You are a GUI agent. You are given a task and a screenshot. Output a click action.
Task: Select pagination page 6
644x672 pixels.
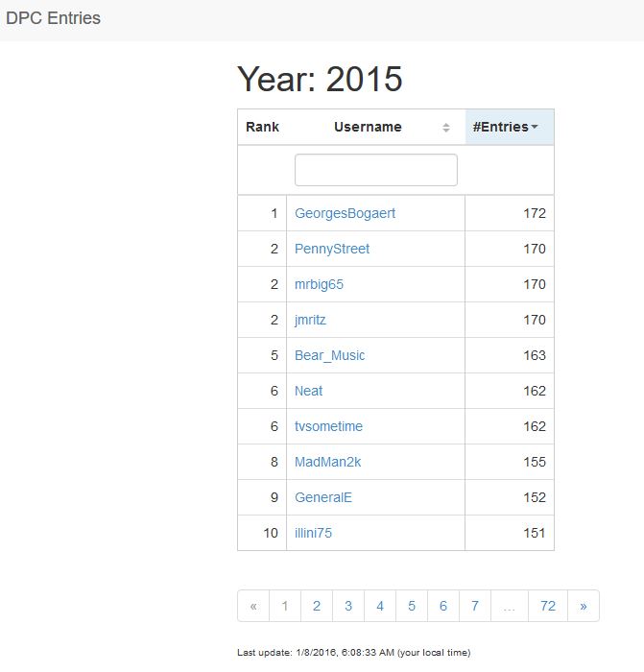pos(443,606)
